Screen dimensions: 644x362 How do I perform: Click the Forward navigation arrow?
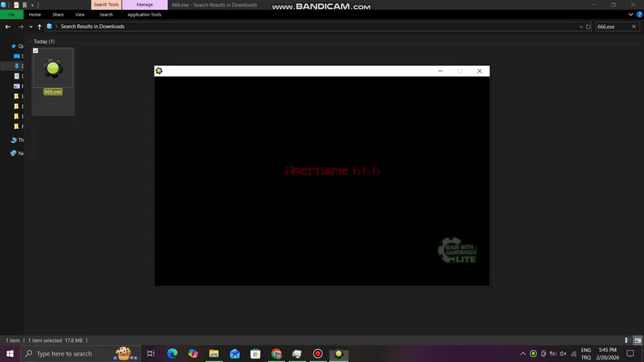(21, 26)
